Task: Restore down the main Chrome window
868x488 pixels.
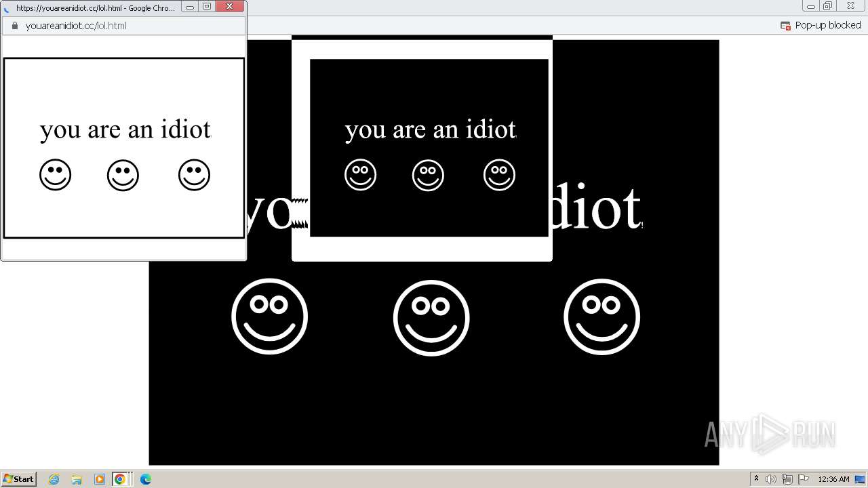Action: 827,6
